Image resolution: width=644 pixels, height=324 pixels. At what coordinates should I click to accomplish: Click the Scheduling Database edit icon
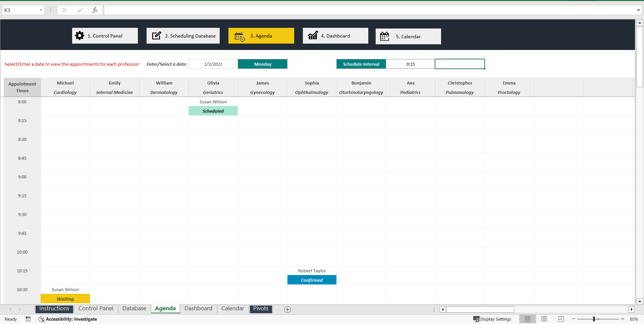[157, 35]
